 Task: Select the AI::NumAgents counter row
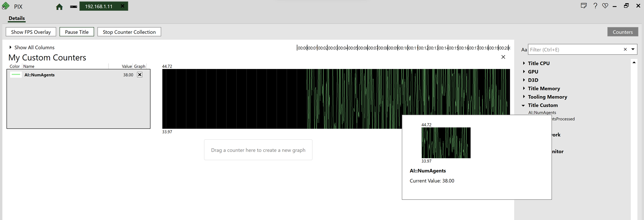coord(78,75)
